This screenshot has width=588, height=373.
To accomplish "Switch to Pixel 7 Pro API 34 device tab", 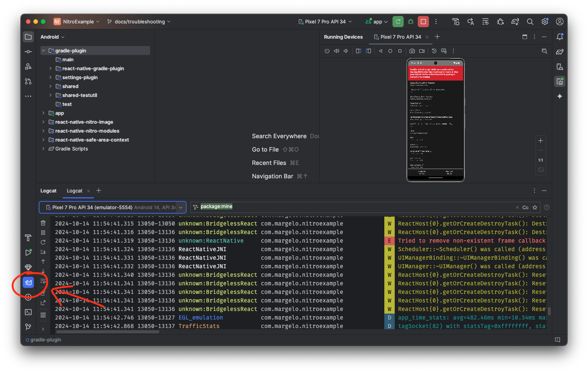I will 400,37.
